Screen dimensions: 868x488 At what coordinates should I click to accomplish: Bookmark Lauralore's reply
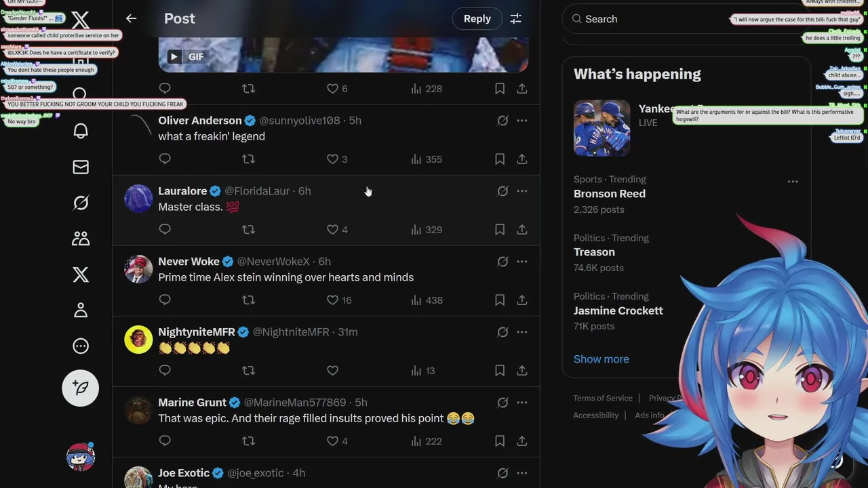500,230
